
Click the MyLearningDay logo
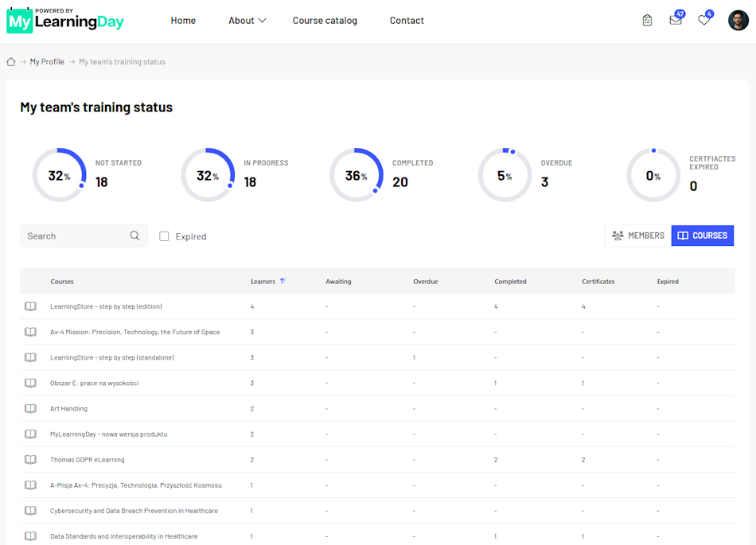click(x=65, y=21)
